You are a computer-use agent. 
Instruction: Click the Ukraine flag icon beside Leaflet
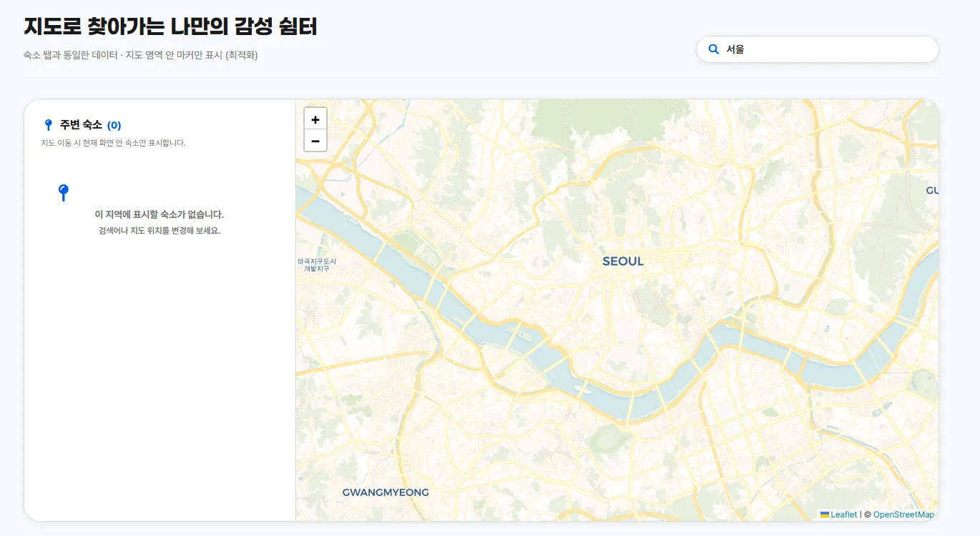coord(825,515)
